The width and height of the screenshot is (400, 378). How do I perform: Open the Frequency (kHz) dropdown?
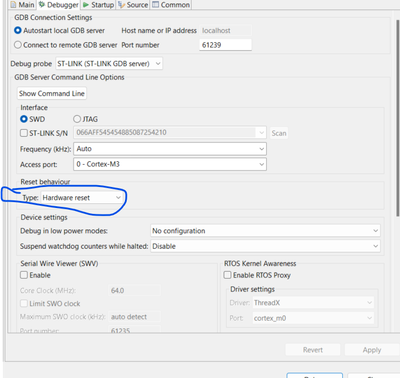[x=170, y=149]
